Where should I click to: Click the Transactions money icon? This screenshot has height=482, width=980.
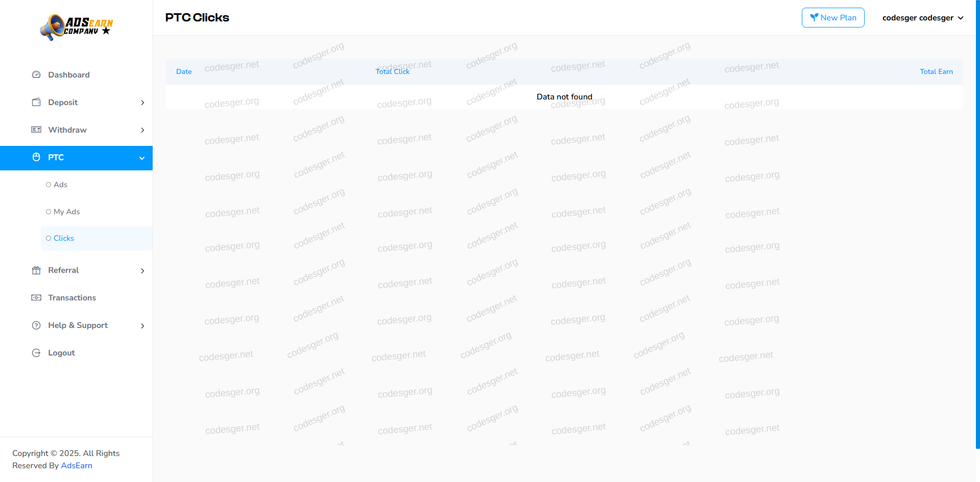[x=36, y=298]
